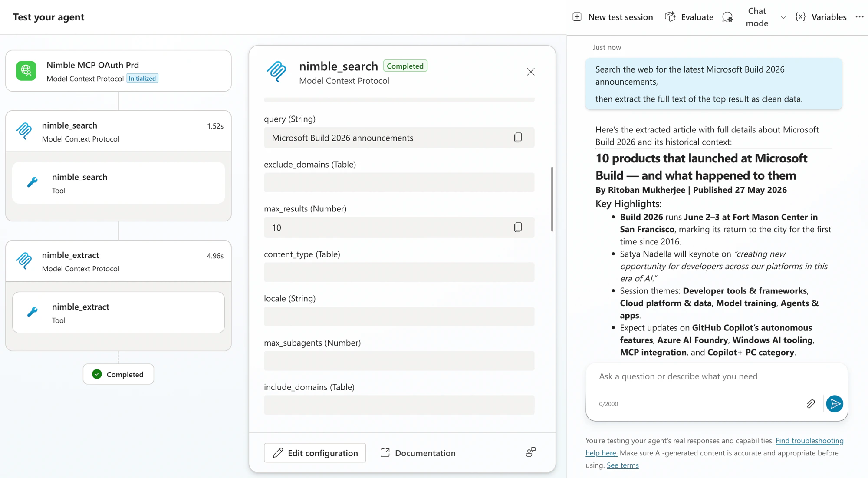Close the nimble_search detail panel
The image size is (868, 478).
pos(531,72)
